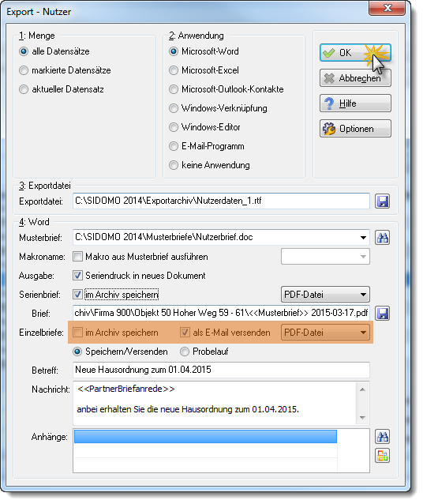Screen dimensions: 423x504
Task: Select the Probelauf radio option
Action: [185, 352]
